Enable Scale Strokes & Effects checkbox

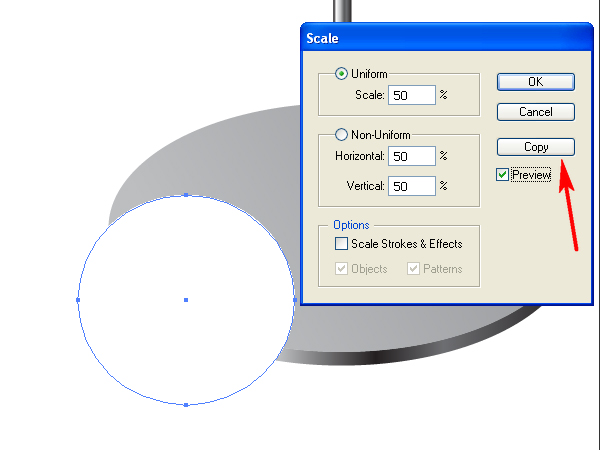click(x=341, y=244)
